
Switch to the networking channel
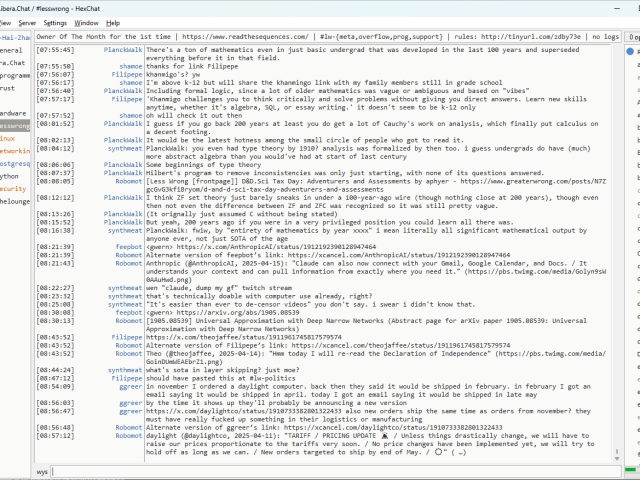15,151
